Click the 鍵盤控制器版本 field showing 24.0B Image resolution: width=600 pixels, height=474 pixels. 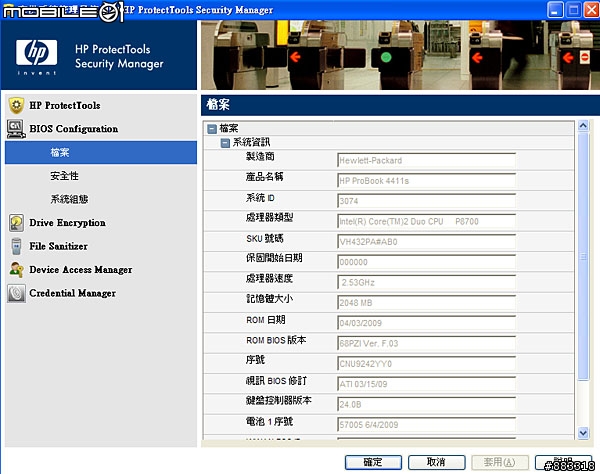(426, 404)
